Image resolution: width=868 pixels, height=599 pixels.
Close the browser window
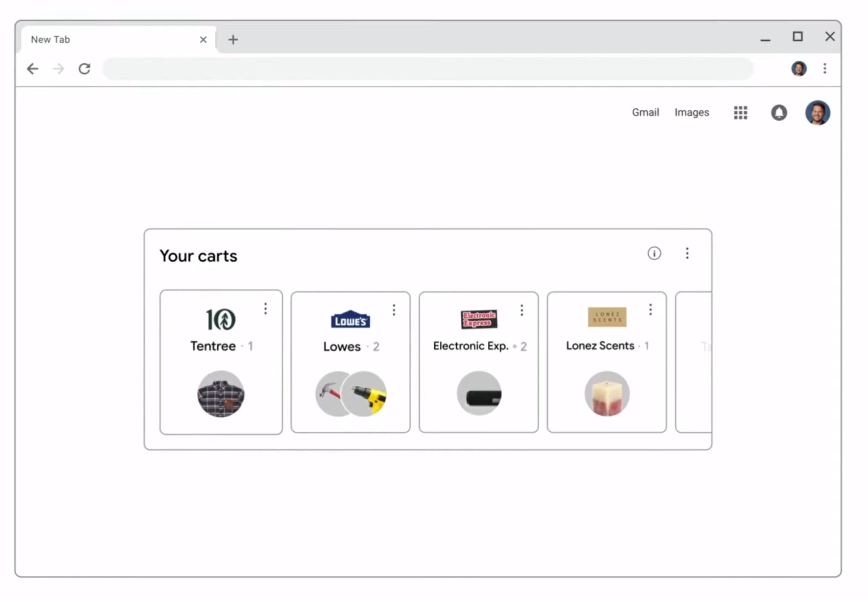(830, 36)
